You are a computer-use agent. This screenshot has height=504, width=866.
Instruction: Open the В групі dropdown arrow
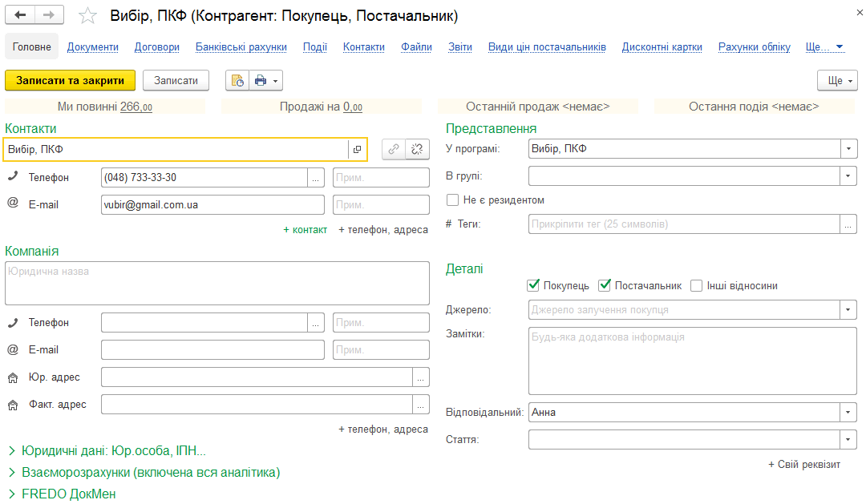click(848, 176)
